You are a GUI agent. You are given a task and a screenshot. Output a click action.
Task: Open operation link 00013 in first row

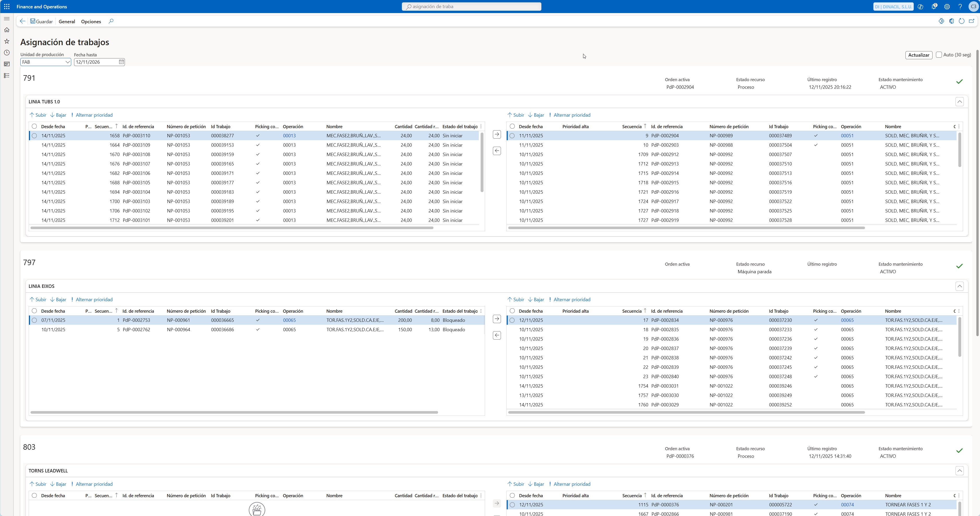click(289, 135)
